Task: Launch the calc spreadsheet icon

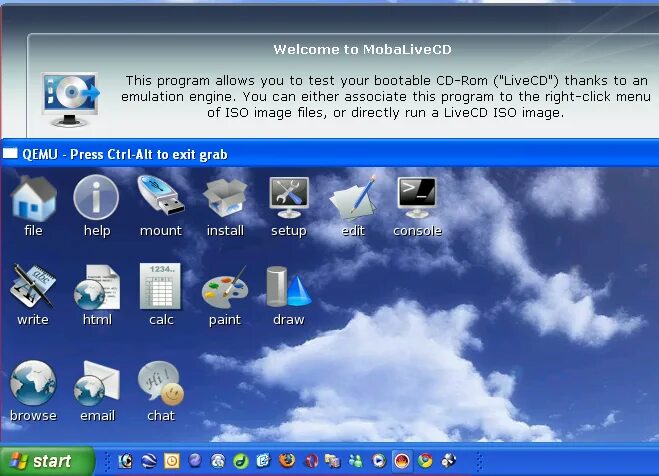Action: coord(160,287)
